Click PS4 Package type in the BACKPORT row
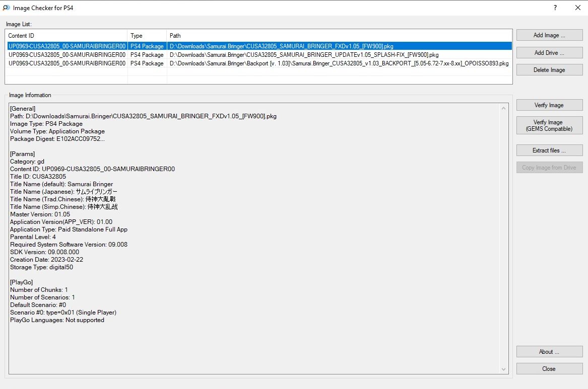The width and height of the screenshot is (588, 389). [x=147, y=63]
